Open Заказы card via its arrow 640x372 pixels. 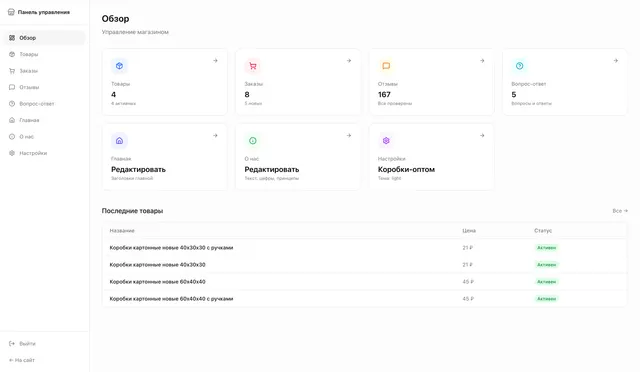[x=349, y=60]
